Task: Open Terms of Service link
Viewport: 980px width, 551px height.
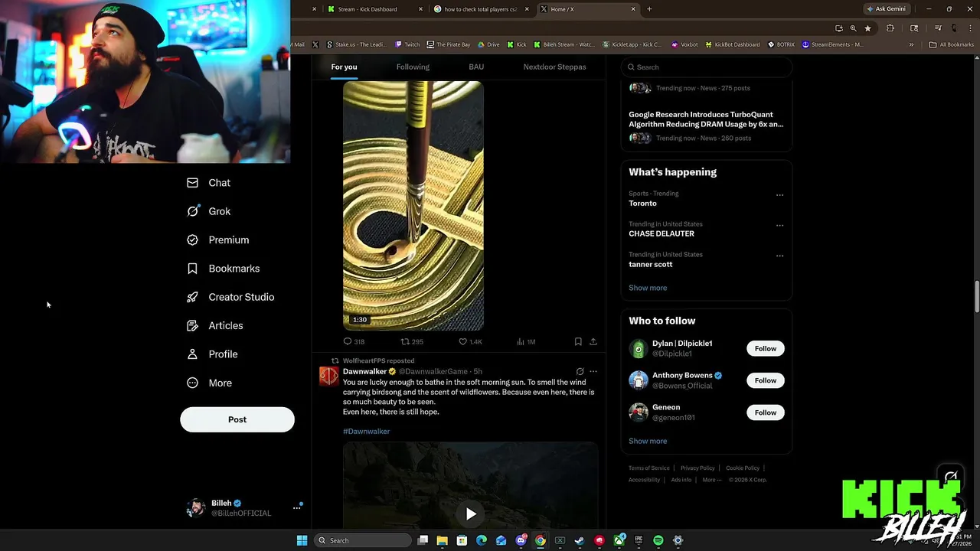Action: tap(649, 468)
